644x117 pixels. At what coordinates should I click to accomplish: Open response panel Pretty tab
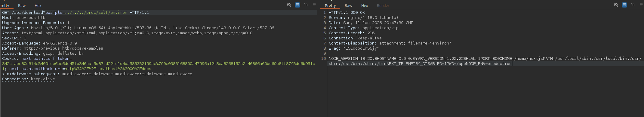(x=330, y=5)
